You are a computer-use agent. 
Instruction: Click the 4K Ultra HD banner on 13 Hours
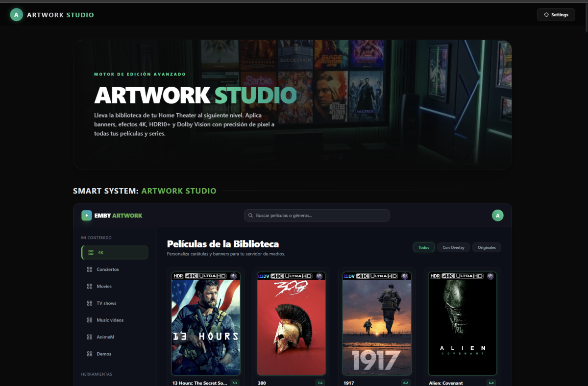coord(206,276)
